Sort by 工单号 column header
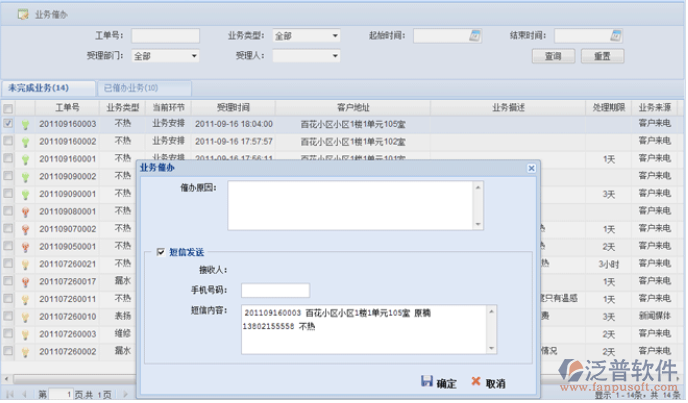Image resolution: width=688 pixels, height=403 pixels. (x=68, y=108)
